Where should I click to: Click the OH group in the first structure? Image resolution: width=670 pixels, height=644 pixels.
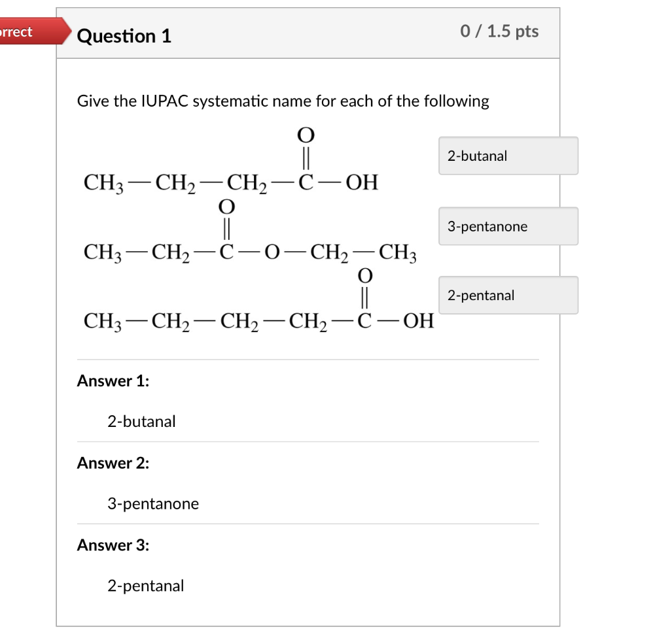[362, 182]
